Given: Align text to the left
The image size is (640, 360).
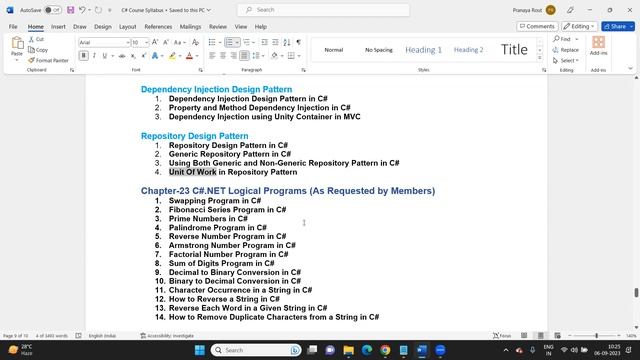Looking at the screenshot, I should pos(212,56).
